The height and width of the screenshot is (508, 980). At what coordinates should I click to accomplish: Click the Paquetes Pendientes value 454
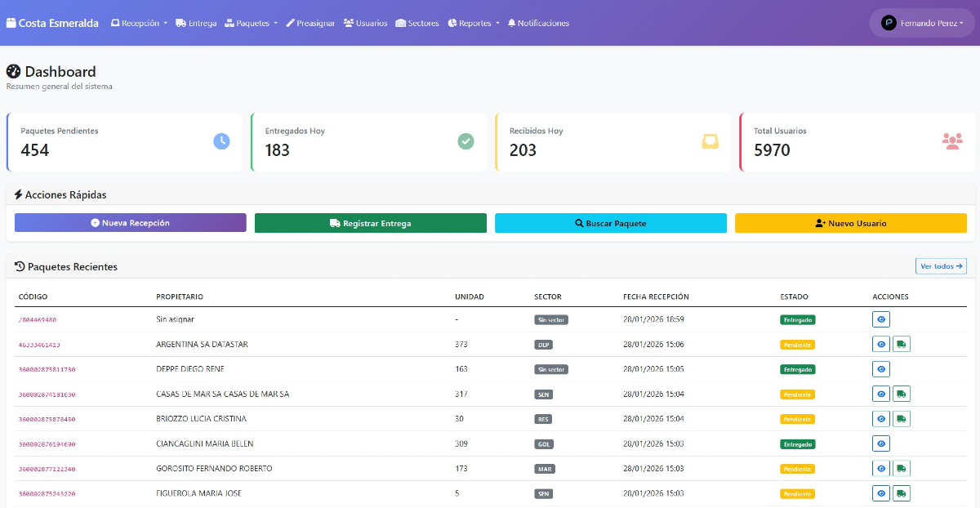[x=35, y=150]
